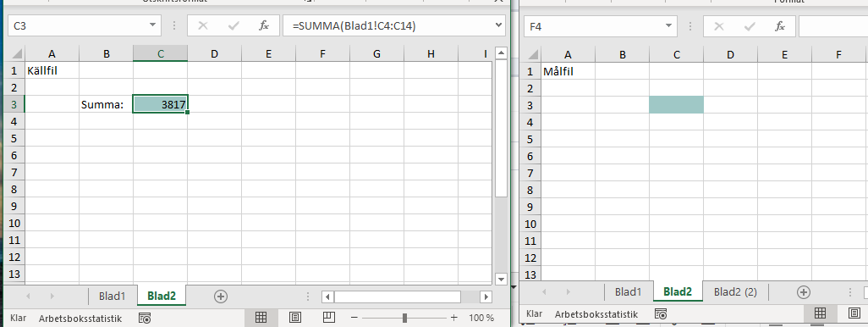Click checkmark confirm icon in Målfil window
The image size is (868, 327).
pos(750,26)
